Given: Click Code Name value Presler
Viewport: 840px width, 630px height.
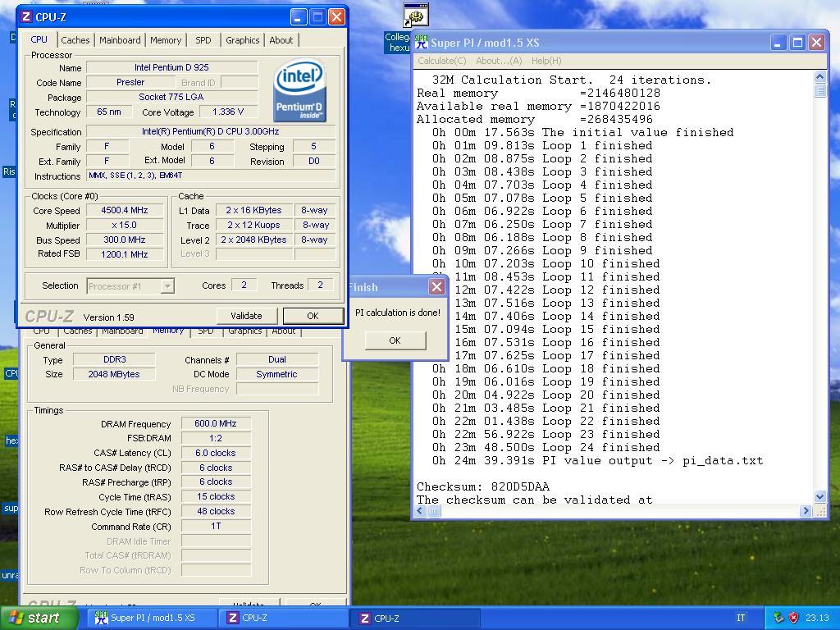Looking at the screenshot, I should point(130,83).
